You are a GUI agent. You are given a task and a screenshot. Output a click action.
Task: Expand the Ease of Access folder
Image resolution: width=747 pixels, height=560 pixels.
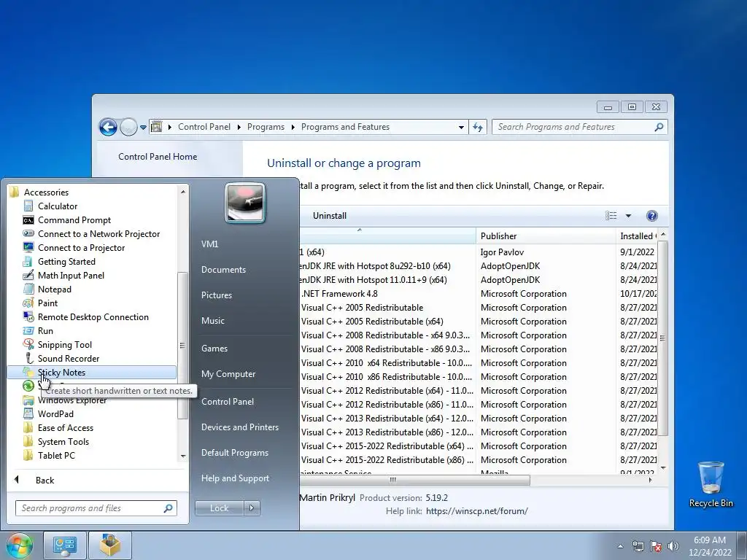(x=65, y=427)
